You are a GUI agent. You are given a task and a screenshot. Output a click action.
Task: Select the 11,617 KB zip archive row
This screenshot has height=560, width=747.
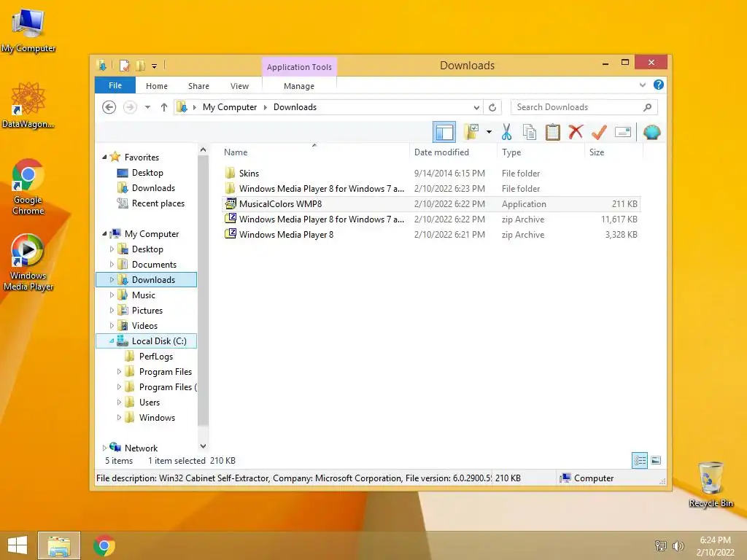tap(432, 219)
